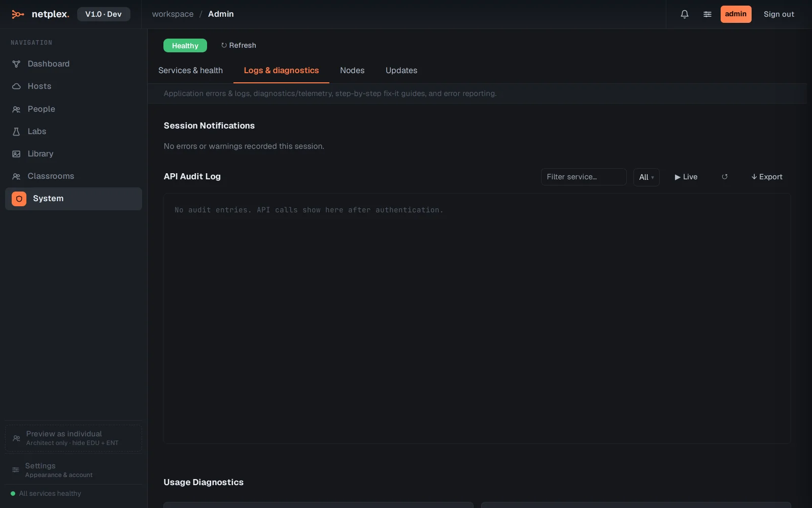
Task: Click the Healthy status badge
Action: point(185,46)
